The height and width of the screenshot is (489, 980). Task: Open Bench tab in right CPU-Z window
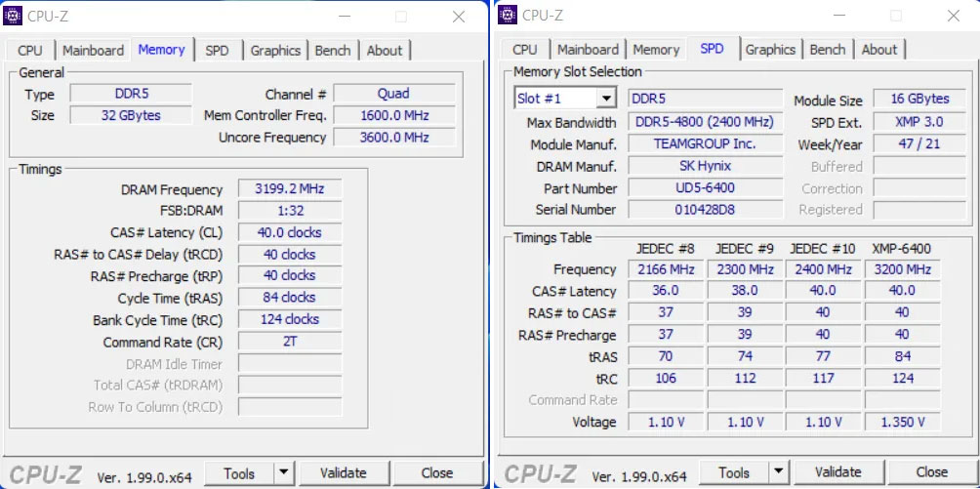[x=828, y=50]
